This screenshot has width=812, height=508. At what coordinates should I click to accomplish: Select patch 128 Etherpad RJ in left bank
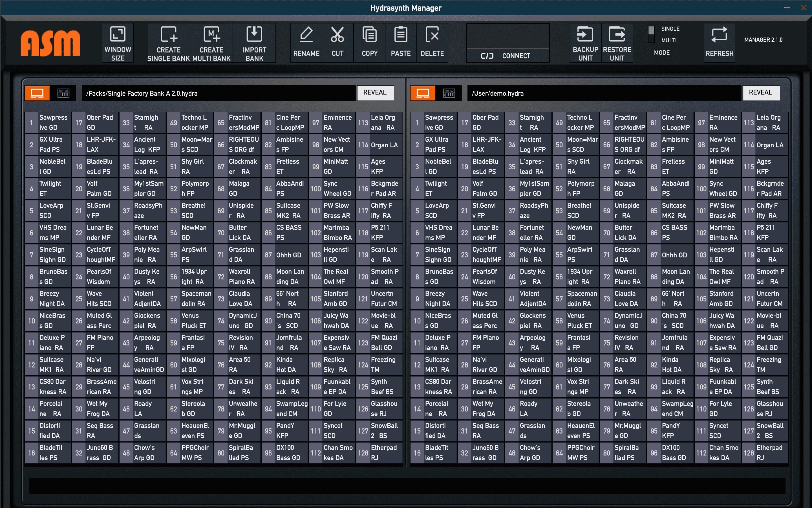tap(379, 453)
